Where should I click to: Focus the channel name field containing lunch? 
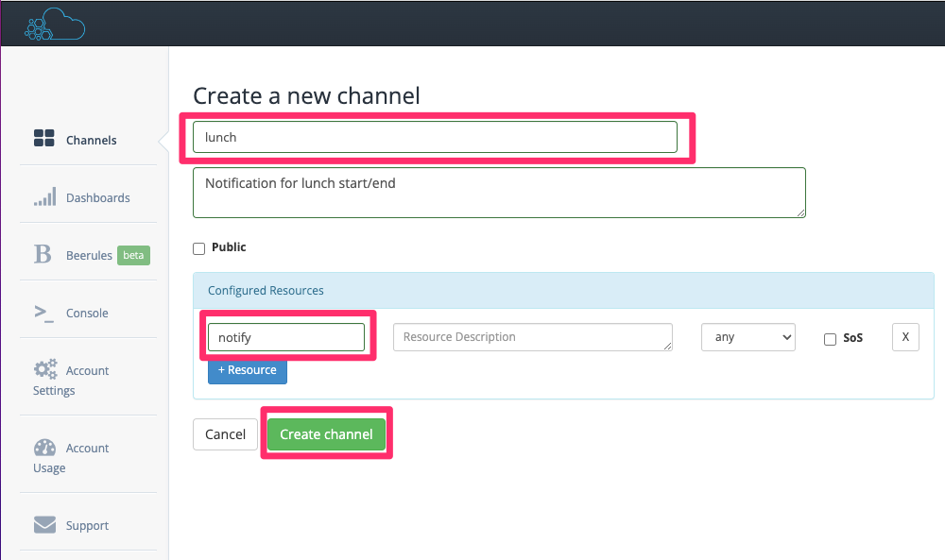tap(435, 137)
